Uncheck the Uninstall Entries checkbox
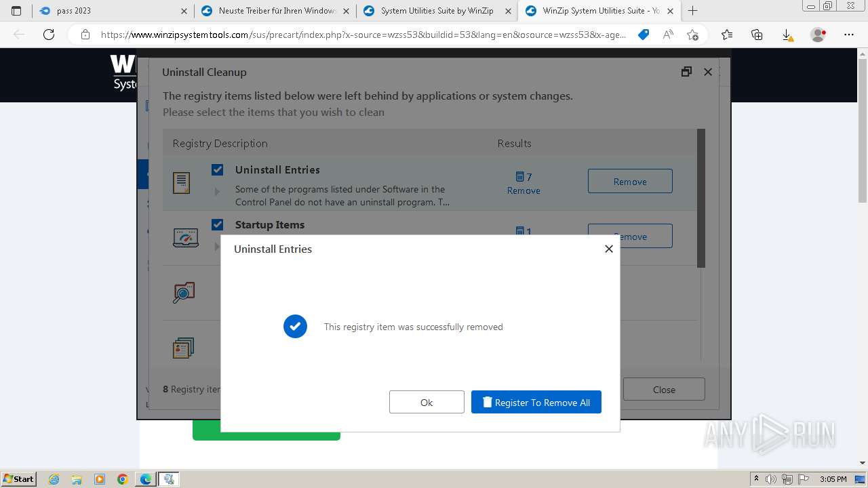Screen dimensions: 868x488 coord(217,169)
